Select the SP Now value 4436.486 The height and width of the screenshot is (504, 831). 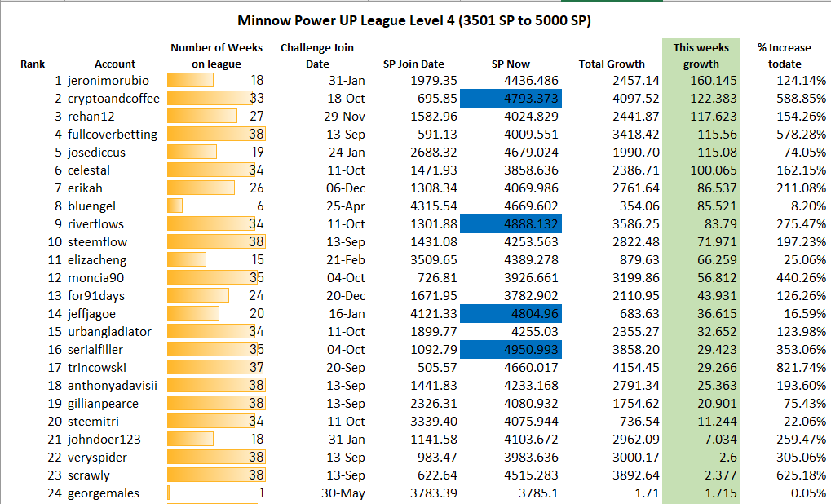tap(531, 81)
